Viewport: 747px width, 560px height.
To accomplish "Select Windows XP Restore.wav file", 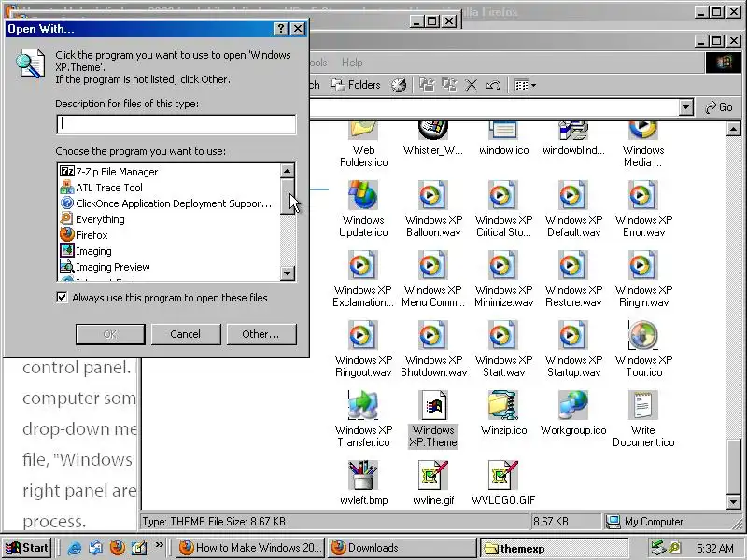I will coord(573,279).
